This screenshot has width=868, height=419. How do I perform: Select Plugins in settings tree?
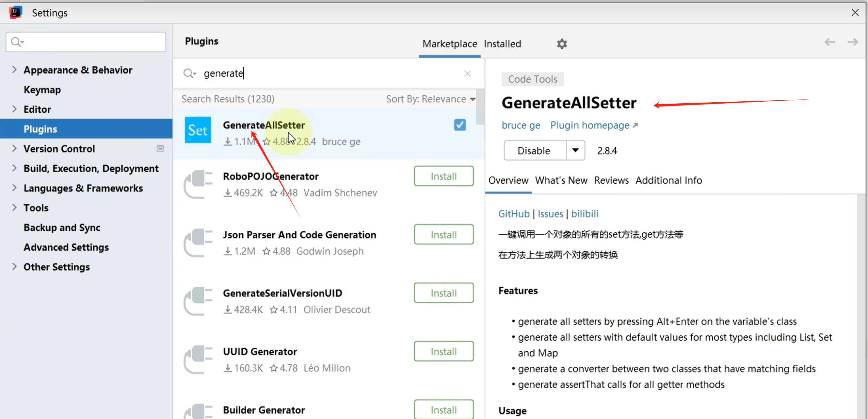[x=86, y=128]
